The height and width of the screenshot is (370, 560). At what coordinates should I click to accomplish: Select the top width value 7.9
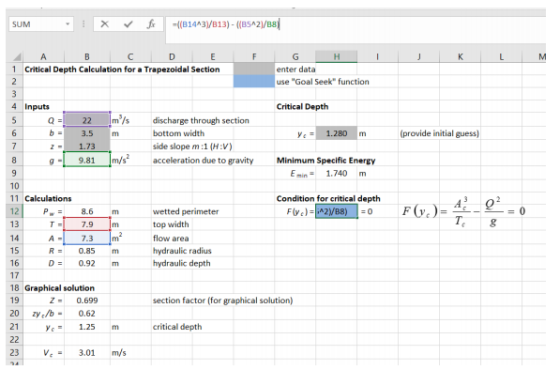(87, 224)
